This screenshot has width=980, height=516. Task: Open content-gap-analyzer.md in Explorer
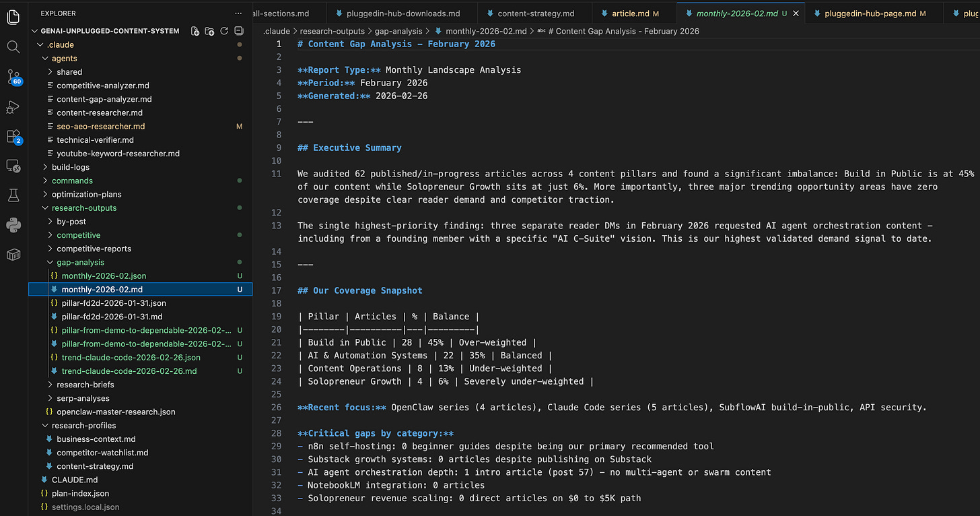click(104, 99)
